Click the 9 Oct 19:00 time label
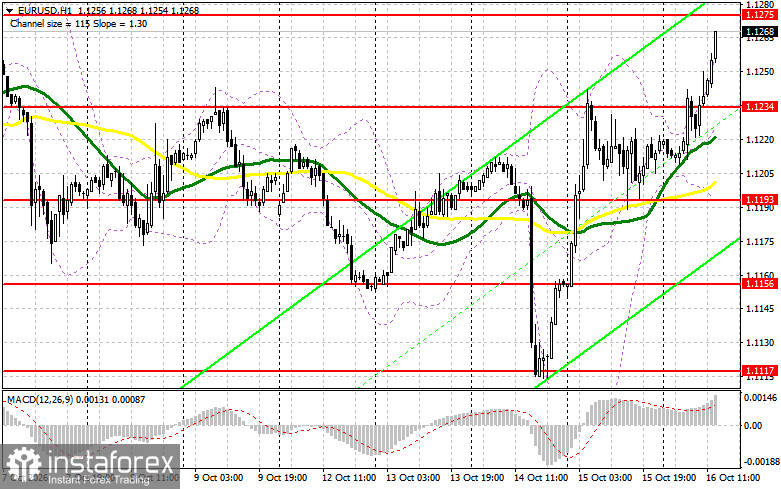 coord(282,478)
